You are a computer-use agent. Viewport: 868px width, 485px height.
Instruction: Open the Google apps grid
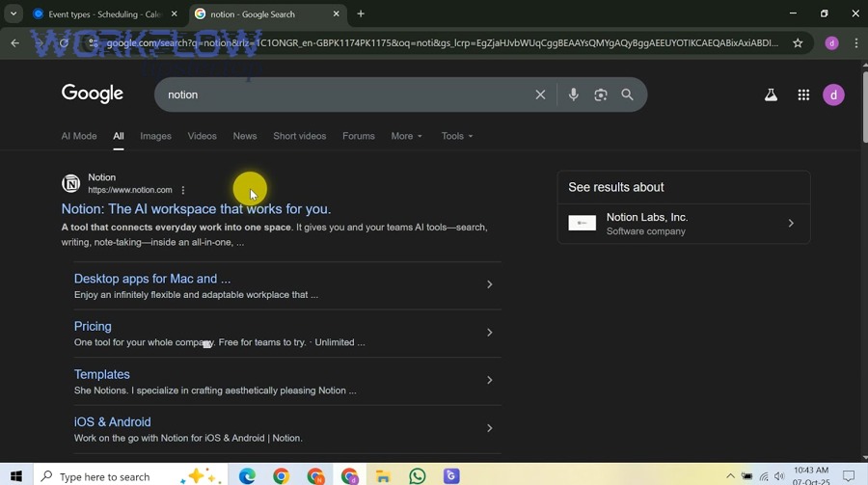[x=803, y=94]
